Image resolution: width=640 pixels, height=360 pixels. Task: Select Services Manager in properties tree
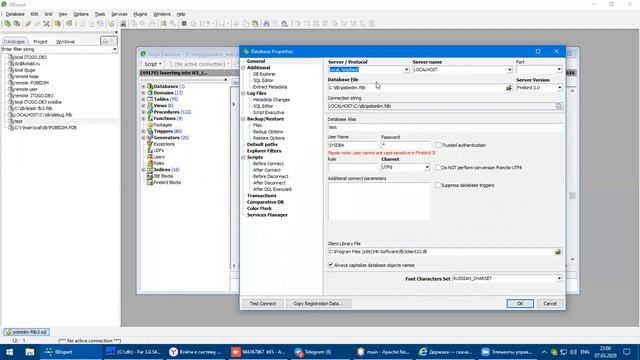[x=267, y=215]
